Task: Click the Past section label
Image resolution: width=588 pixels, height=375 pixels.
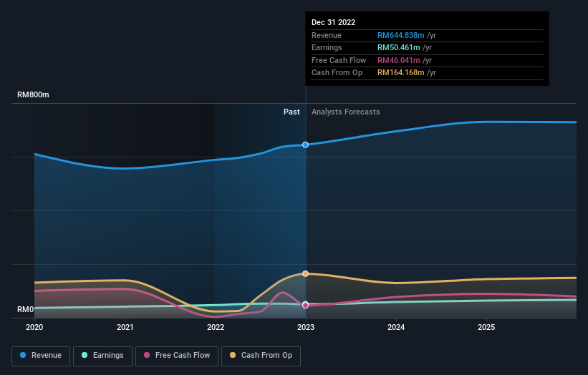Action: click(x=291, y=112)
